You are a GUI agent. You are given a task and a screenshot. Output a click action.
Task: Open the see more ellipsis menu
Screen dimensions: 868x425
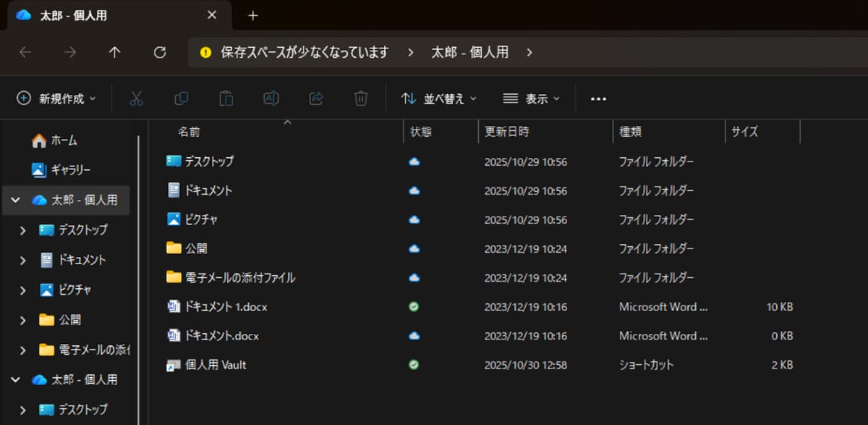(597, 98)
